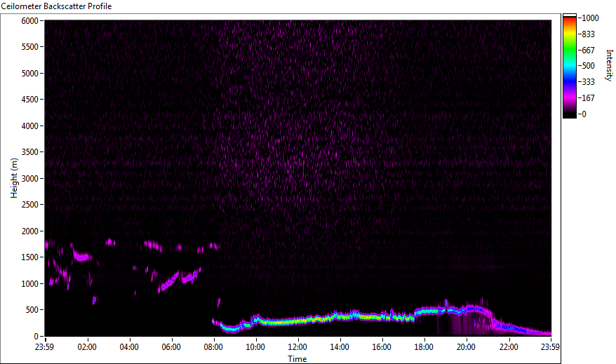Click the 4000 height axis value

[x=30, y=126]
